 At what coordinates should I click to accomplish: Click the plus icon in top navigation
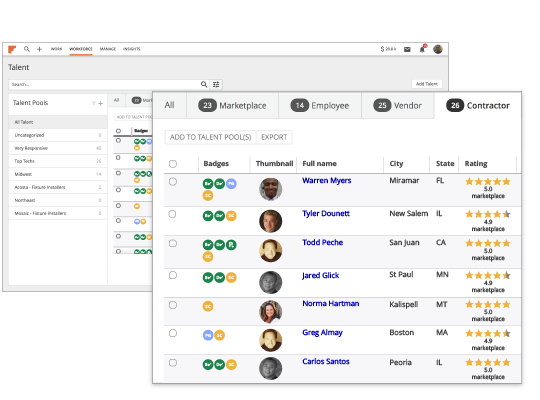[39, 49]
